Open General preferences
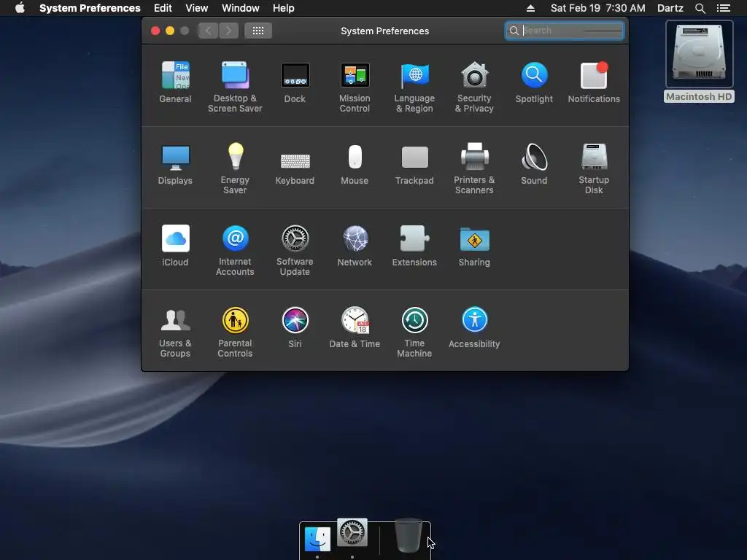The image size is (747, 560). pyautogui.click(x=175, y=82)
